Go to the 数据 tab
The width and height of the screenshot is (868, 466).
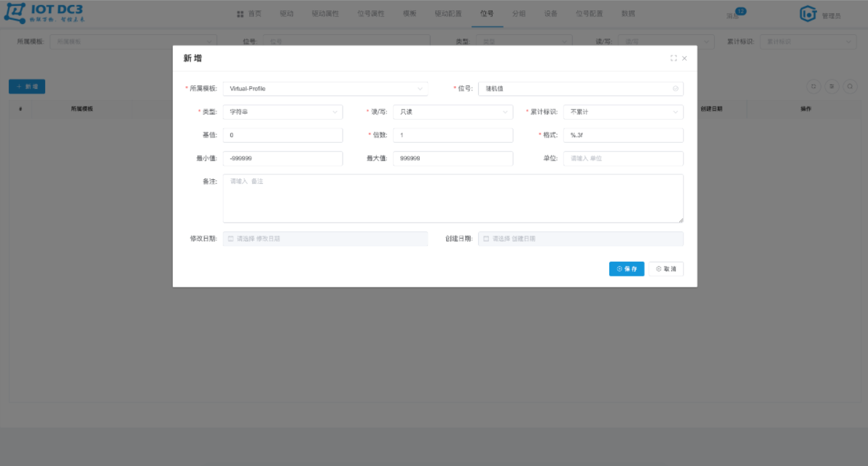[x=628, y=14]
